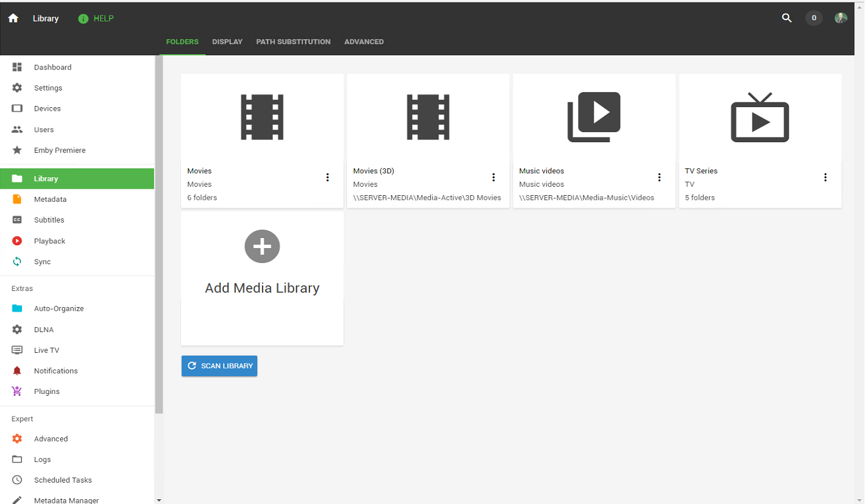Click the Library title in header
The height and width of the screenshot is (504, 865).
coord(46,18)
